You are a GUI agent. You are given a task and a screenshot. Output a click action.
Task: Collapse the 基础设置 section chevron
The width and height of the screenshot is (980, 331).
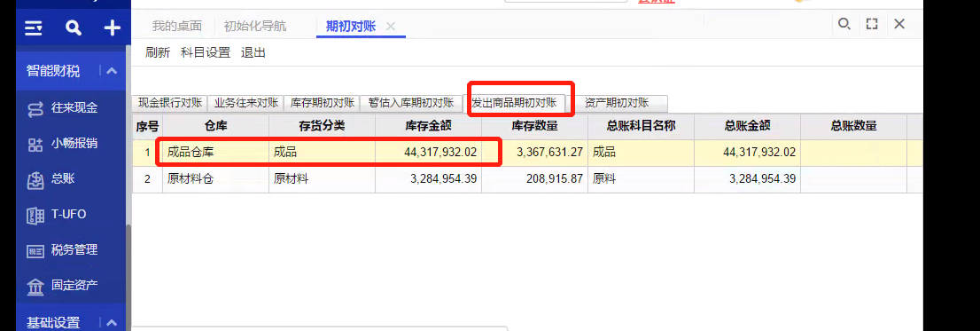click(112, 323)
